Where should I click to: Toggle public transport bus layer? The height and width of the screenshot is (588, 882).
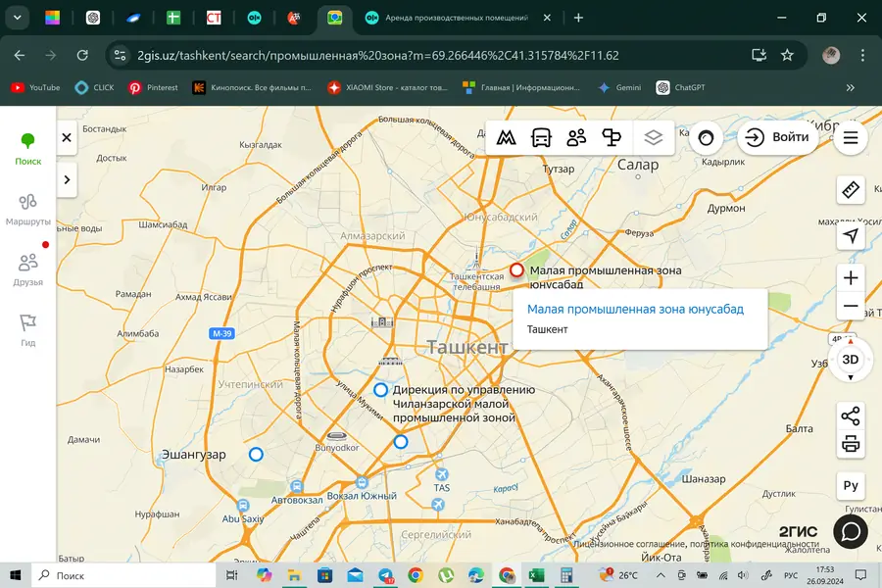[541, 137]
